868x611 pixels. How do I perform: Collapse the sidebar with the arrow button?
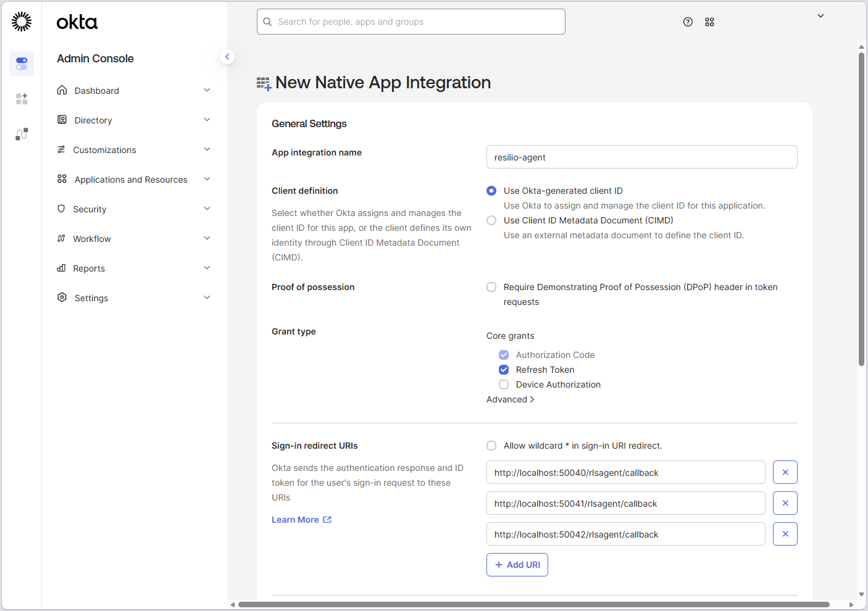[227, 57]
